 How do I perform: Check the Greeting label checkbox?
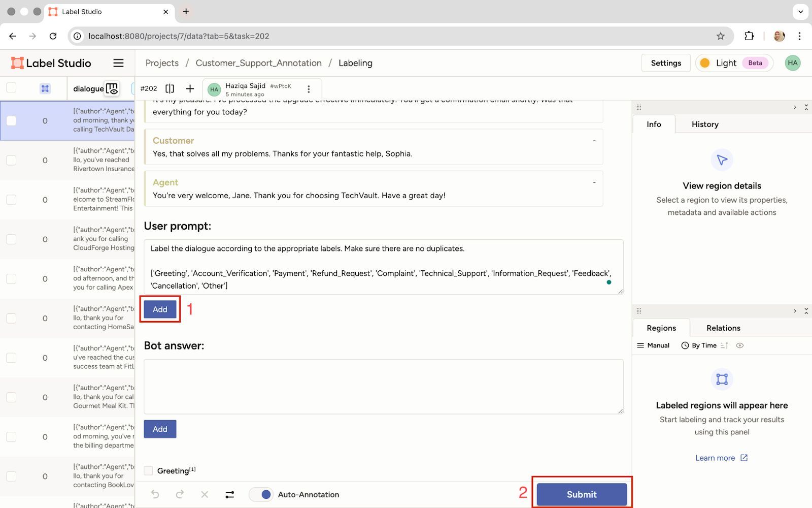point(149,470)
